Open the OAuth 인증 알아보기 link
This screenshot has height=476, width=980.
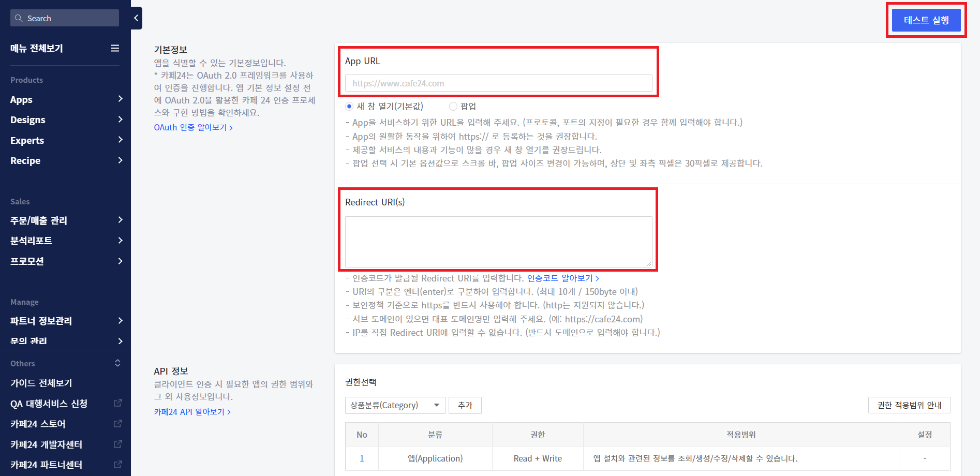pyautogui.click(x=194, y=127)
